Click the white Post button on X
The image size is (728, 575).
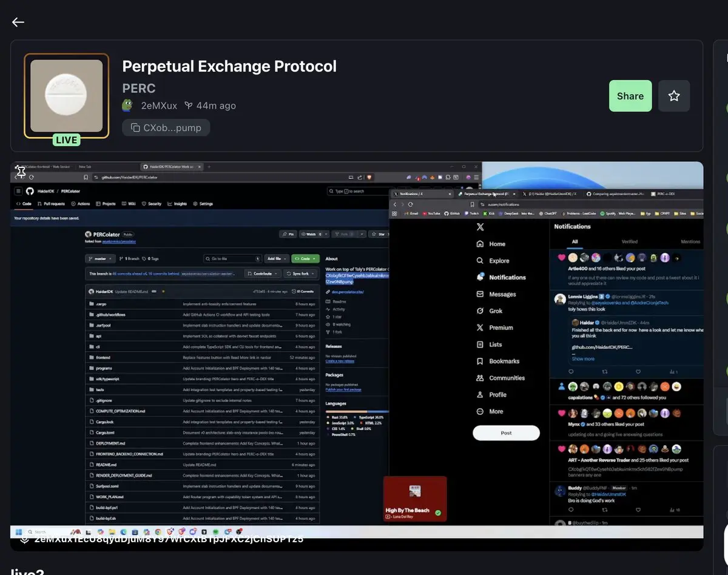(506, 433)
